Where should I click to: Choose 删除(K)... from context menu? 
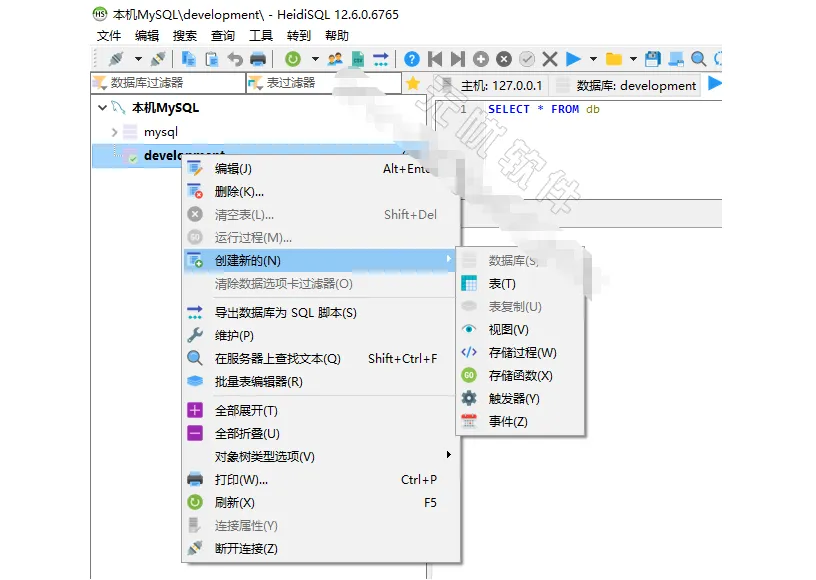[321, 191]
